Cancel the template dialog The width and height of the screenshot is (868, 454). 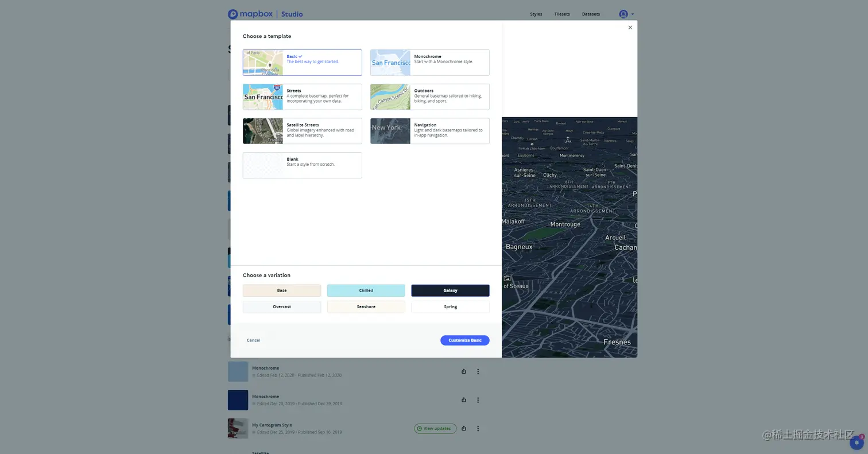[253, 340]
